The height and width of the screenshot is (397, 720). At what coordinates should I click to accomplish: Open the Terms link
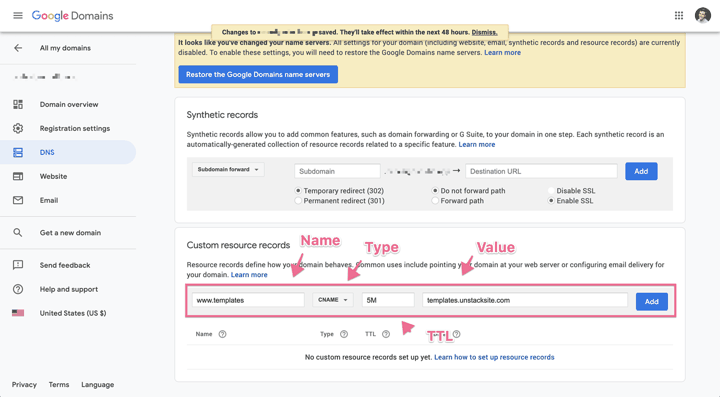click(59, 385)
